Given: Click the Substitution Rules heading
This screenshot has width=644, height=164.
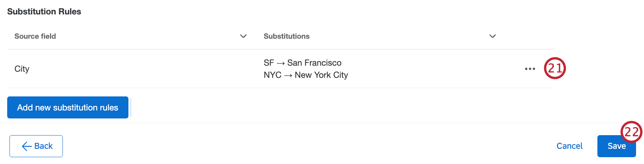Looking at the screenshot, I should click(44, 11).
